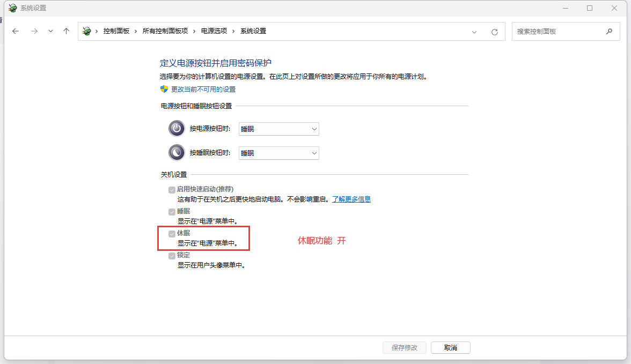This screenshot has width=631, height=364.
Task: Click the 关机设置 section label
Action: click(174, 175)
